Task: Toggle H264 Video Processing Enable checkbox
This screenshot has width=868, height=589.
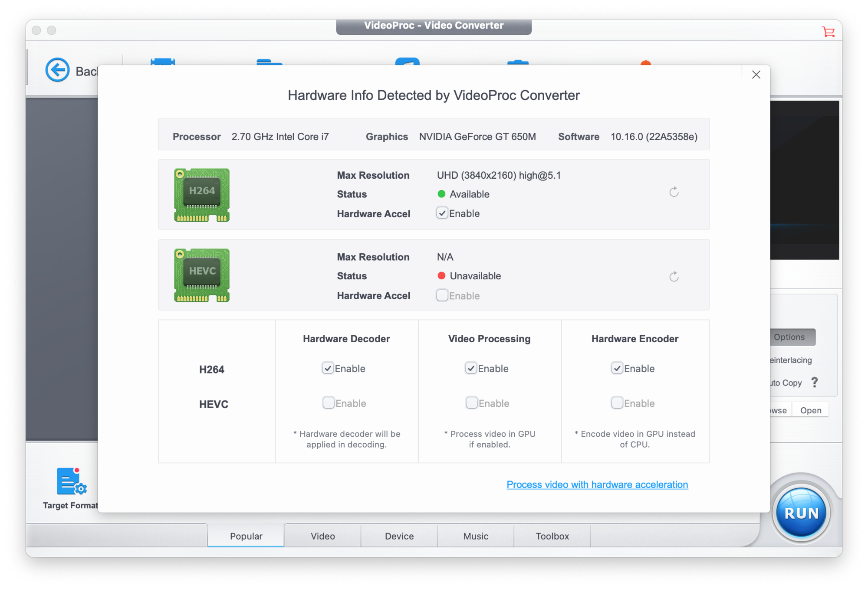Action: click(471, 368)
